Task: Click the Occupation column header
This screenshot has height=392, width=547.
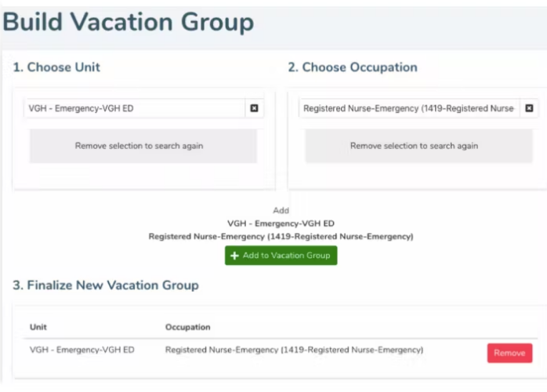Action: click(187, 327)
